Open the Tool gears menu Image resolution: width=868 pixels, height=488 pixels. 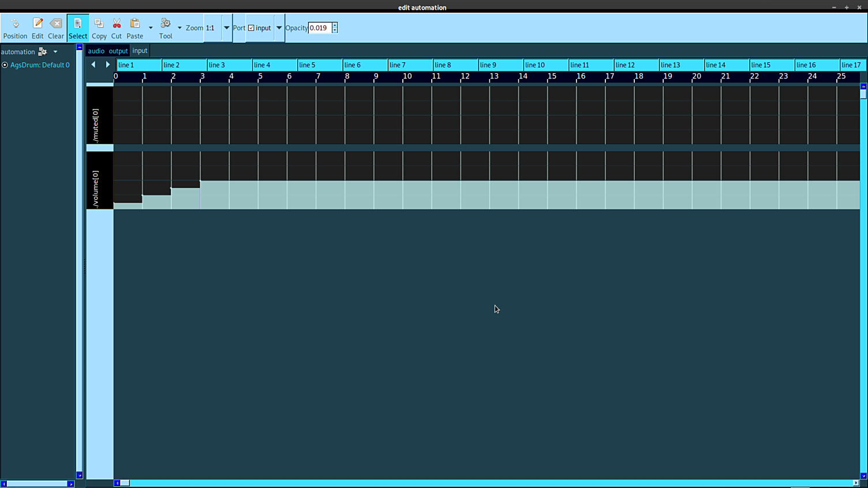pyautogui.click(x=166, y=28)
